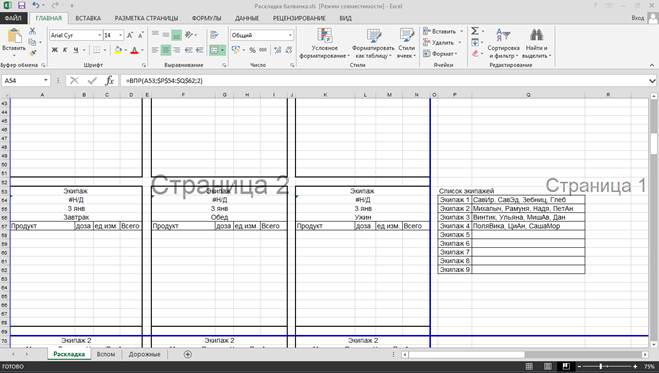This screenshot has width=659, height=373.
Task: Open Cell Styles (Стили ячеек)
Action: pyautogui.click(x=406, y=43)
